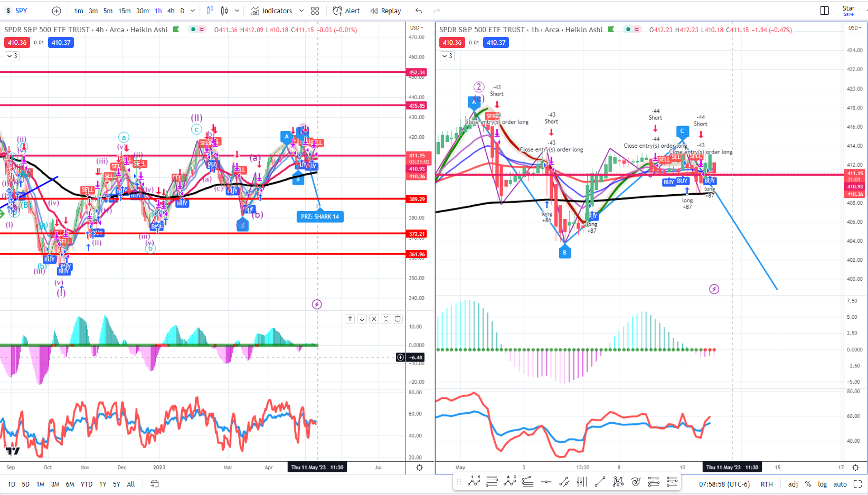This screenshot has height=495, width=868.
Task: Click the blue bar style icon
Action: pyautogui.click(x=210, y=11)
